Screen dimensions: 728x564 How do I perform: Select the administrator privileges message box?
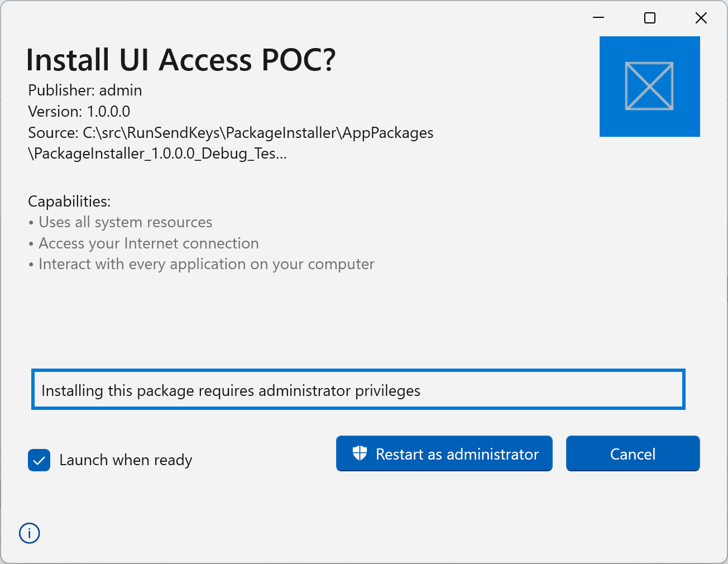click(x=358, y=390)
